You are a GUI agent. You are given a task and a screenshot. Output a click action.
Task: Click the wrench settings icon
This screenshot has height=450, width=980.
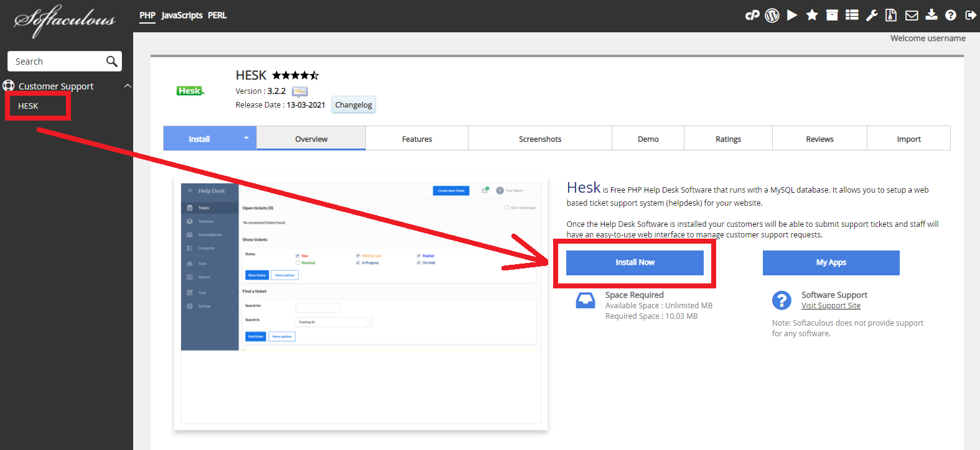pos(872,16)
